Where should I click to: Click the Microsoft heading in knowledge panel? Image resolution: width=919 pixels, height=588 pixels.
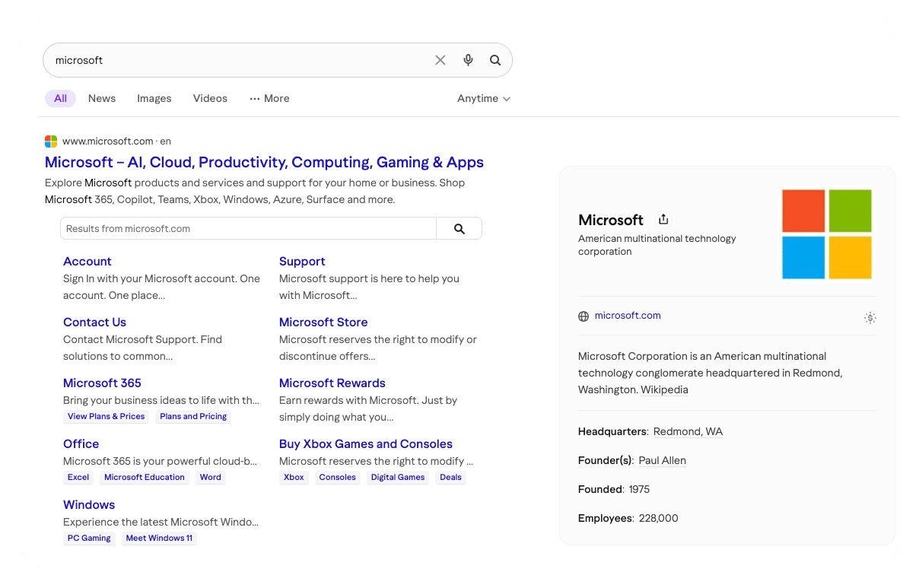coord(611,220)
